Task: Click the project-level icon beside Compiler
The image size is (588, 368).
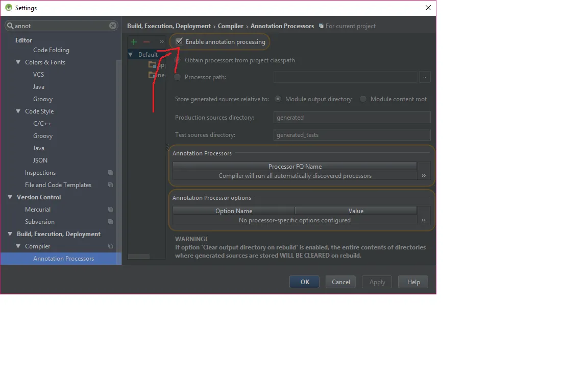Action: click(x=110, y=246)
